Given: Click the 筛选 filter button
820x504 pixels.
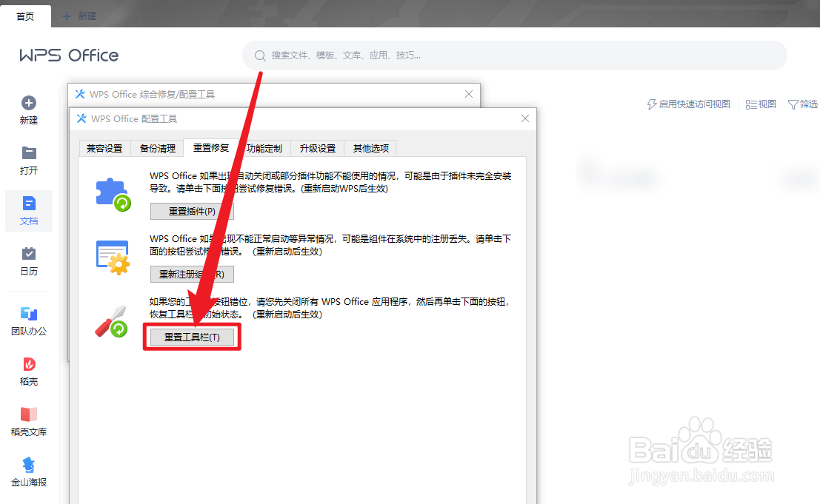Looking at the screenshot, I should coord(803,104).
